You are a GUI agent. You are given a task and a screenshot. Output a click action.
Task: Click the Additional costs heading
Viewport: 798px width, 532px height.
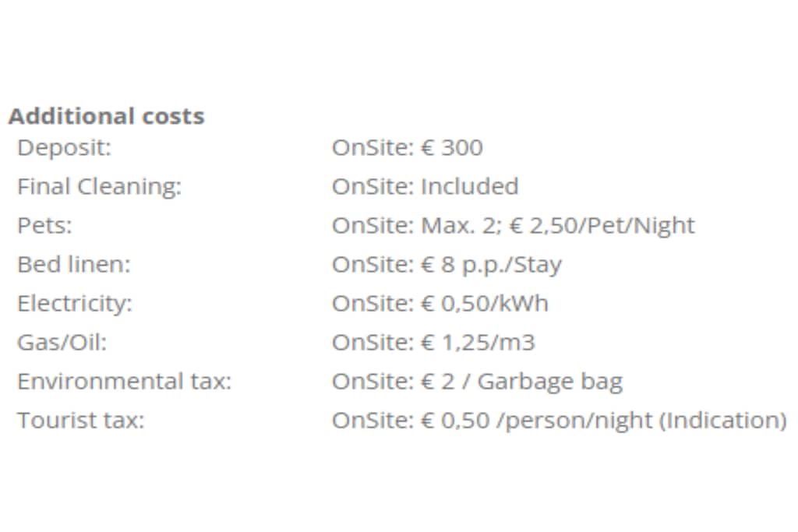click(x=106, y=117)
